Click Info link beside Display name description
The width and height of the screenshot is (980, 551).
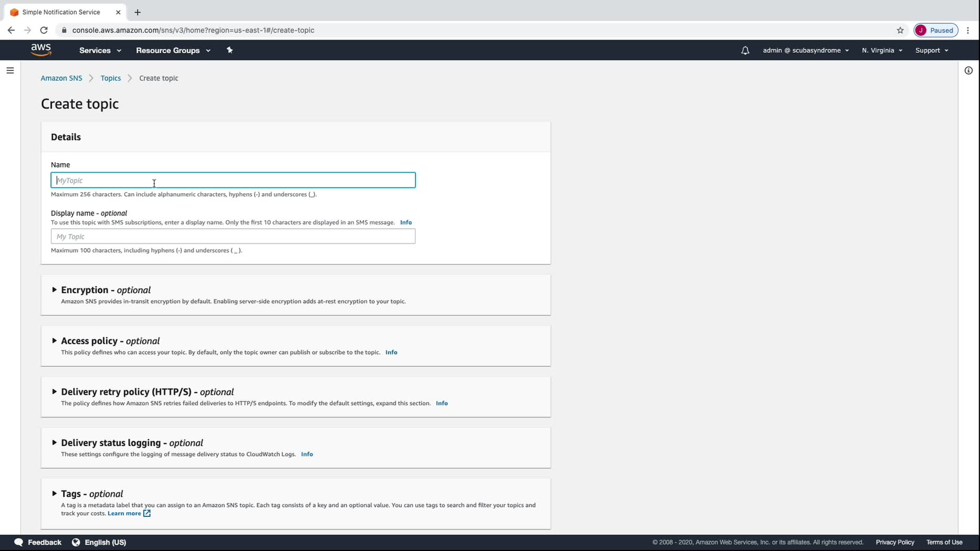pyautogui.click(x=406, y=222)
